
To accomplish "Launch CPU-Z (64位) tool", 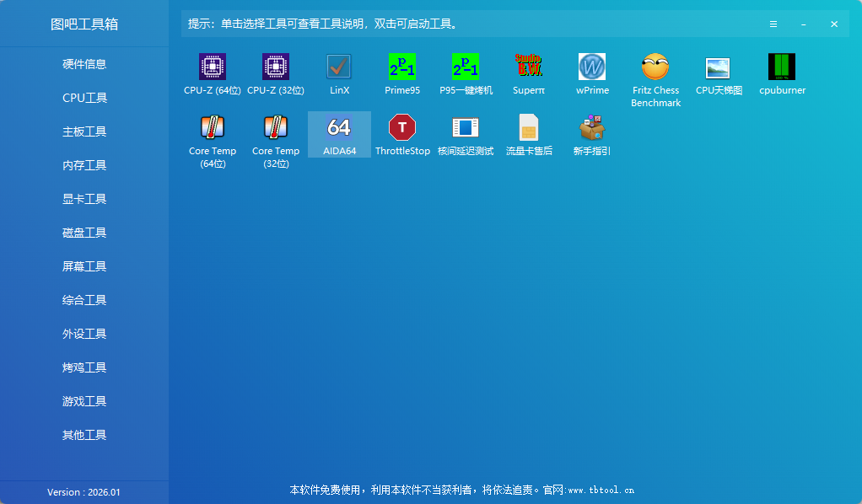I will [x=212, y=73].
